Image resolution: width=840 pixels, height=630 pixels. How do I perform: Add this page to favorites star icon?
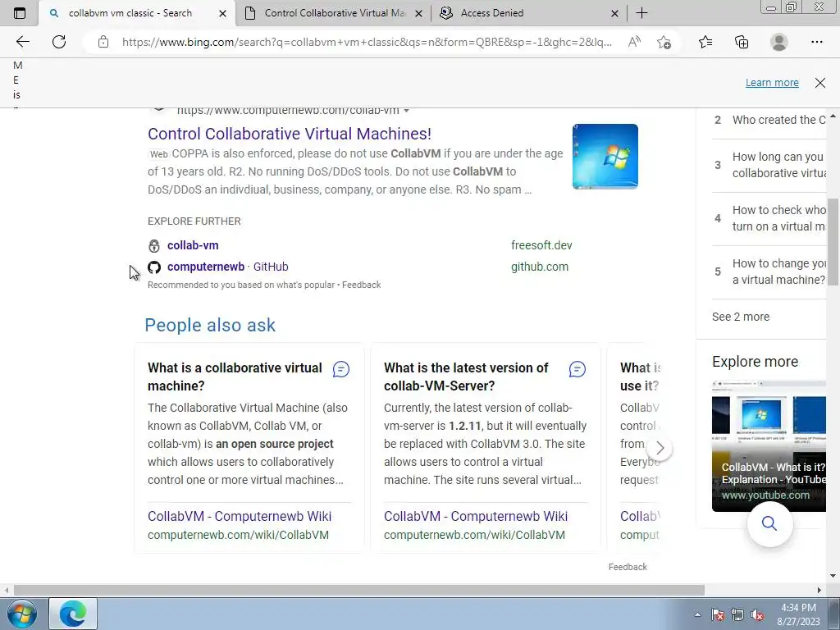664,42
